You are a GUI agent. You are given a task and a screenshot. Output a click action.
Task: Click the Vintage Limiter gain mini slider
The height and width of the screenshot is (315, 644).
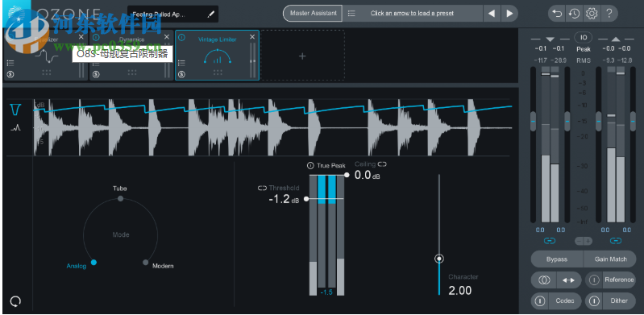point(252,60)
